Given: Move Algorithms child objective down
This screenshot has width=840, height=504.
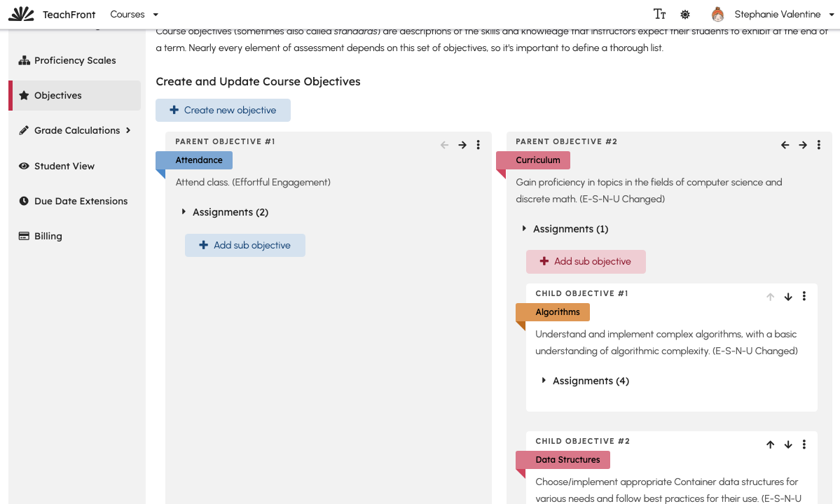Looking at the screenshot, I should [788, 297].
